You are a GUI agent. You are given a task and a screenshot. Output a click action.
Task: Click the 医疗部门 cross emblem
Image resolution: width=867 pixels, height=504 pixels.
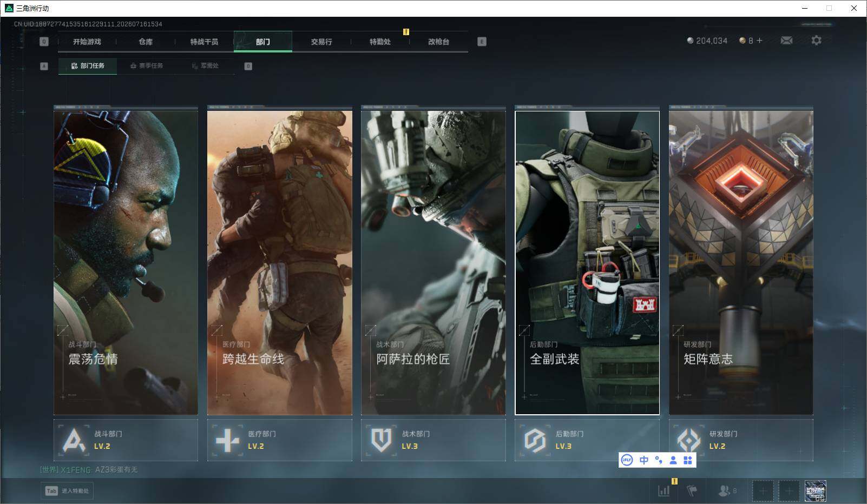click(227, 440)
